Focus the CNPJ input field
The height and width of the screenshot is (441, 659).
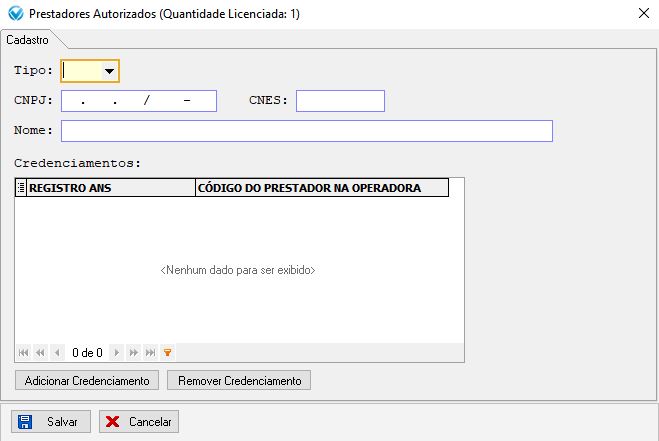pos(139,101)
